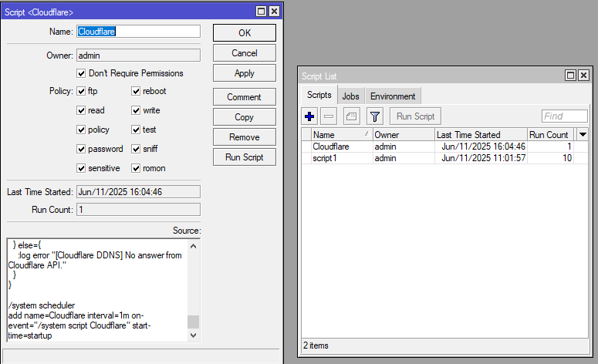
Task: Close the Script List window
Action: coord(583,75)
